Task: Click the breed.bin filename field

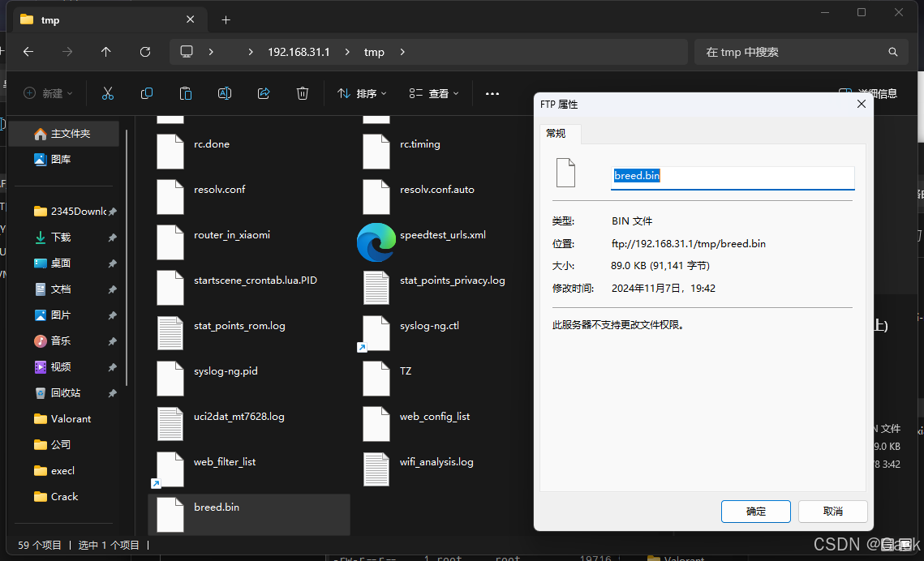Action: click(733, 178)
